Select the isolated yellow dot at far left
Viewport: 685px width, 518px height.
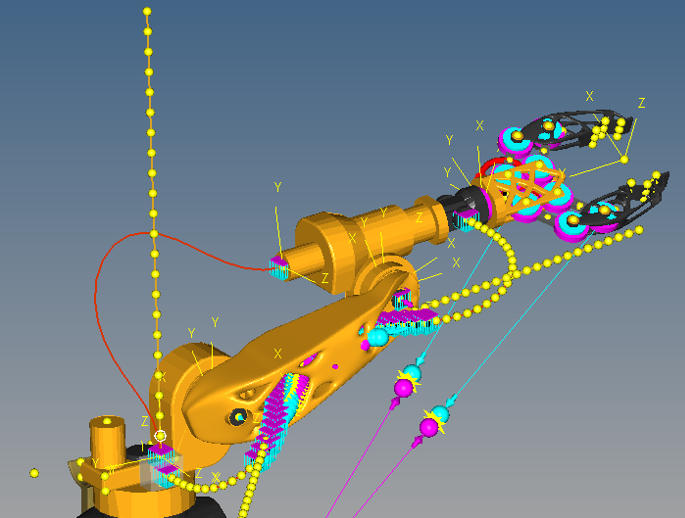(x=34, y=473)
